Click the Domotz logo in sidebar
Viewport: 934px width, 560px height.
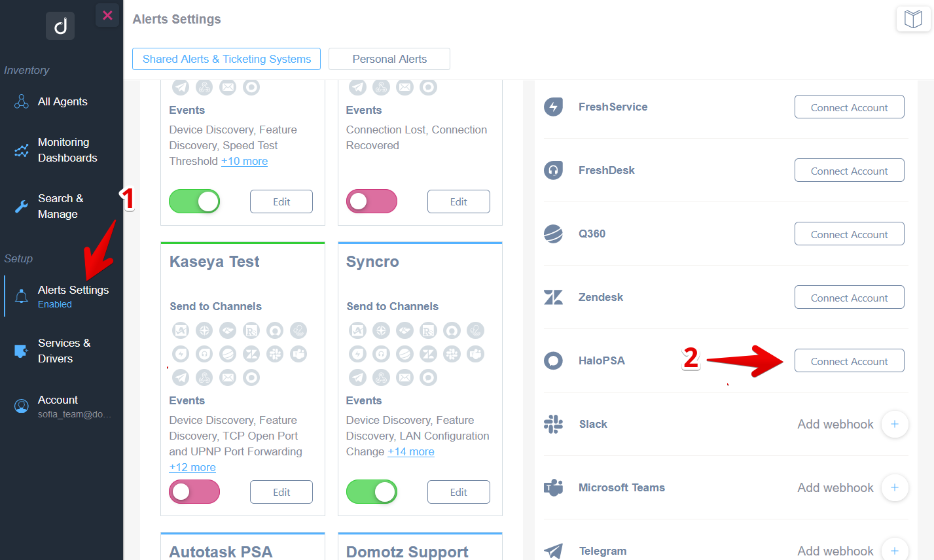60,26
